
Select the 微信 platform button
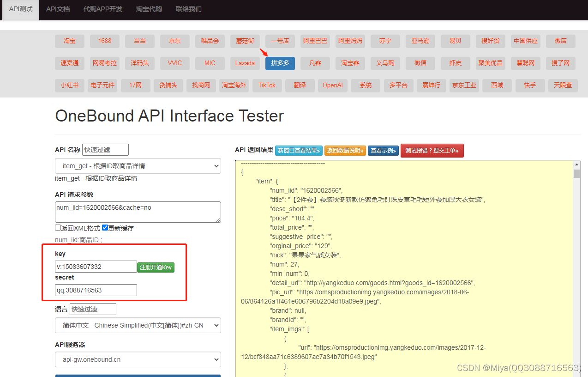click(420, 63)
